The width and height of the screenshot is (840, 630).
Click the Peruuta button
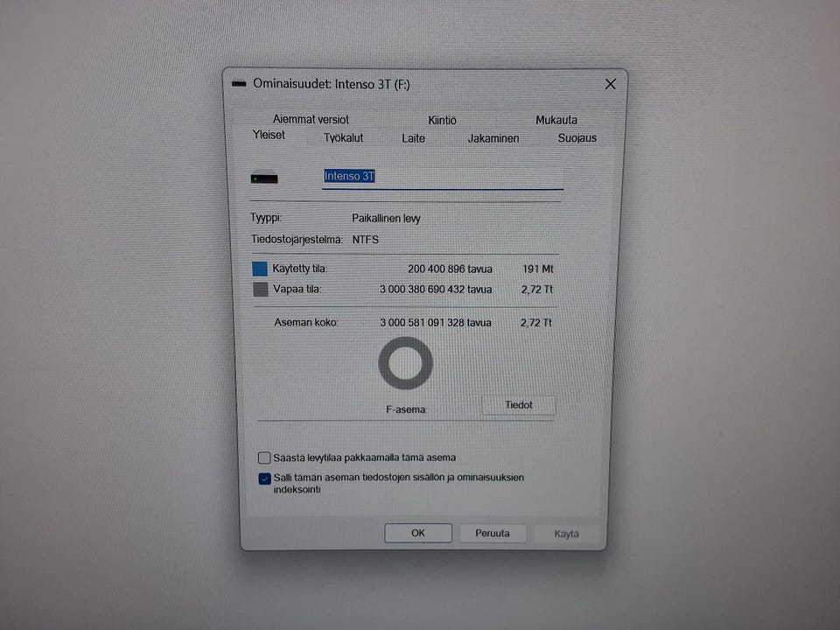click(x=493, y=533)
